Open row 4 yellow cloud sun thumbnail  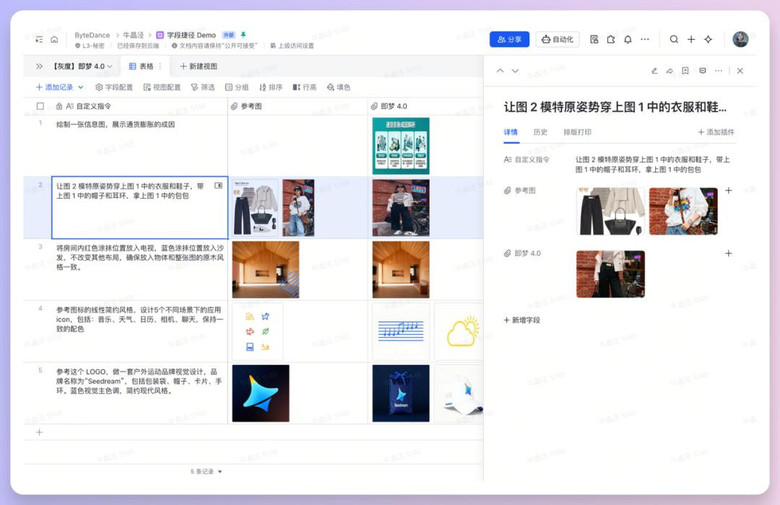pyautogui.click(x=459, y=331)
